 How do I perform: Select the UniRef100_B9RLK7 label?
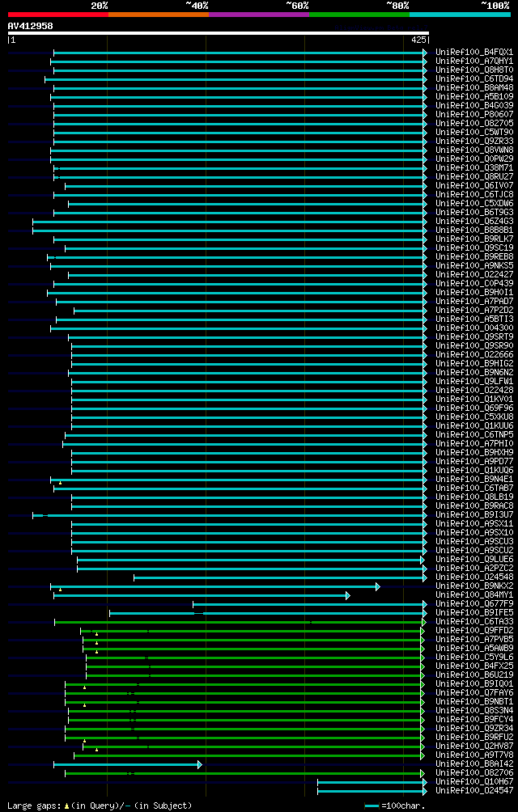pyautogui.click(x=474, y=239)
